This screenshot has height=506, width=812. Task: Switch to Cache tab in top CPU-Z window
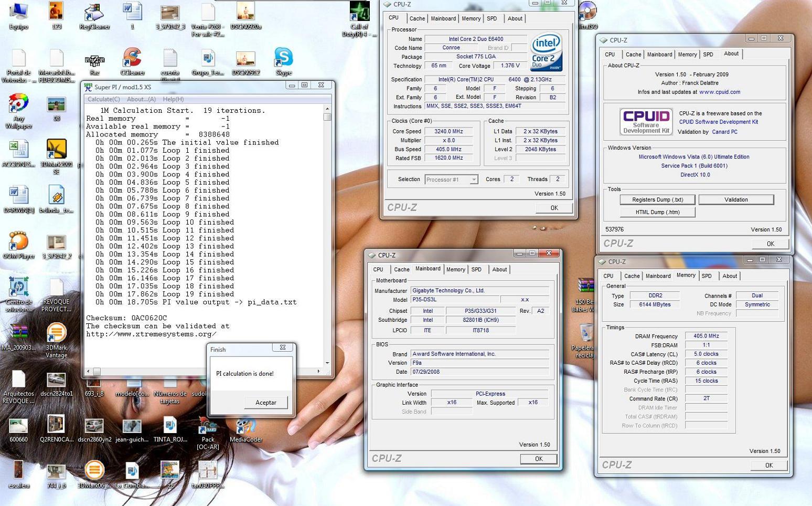click(417, 18)
